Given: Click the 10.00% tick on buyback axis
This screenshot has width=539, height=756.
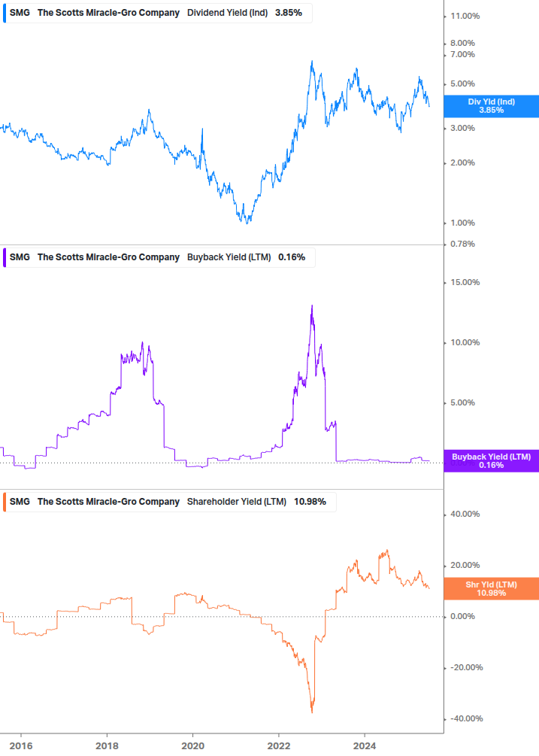Looking at the screenshot, I should [465, 343].
